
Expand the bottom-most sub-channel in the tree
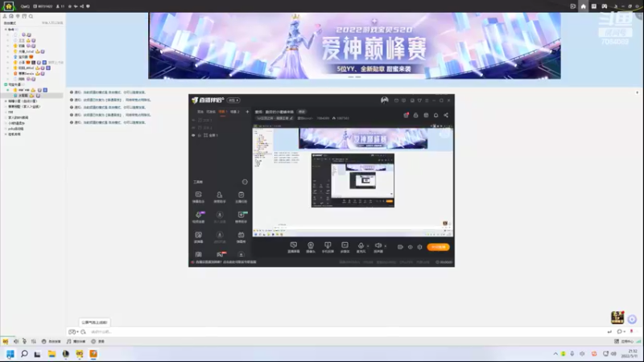tap(6, 134)
